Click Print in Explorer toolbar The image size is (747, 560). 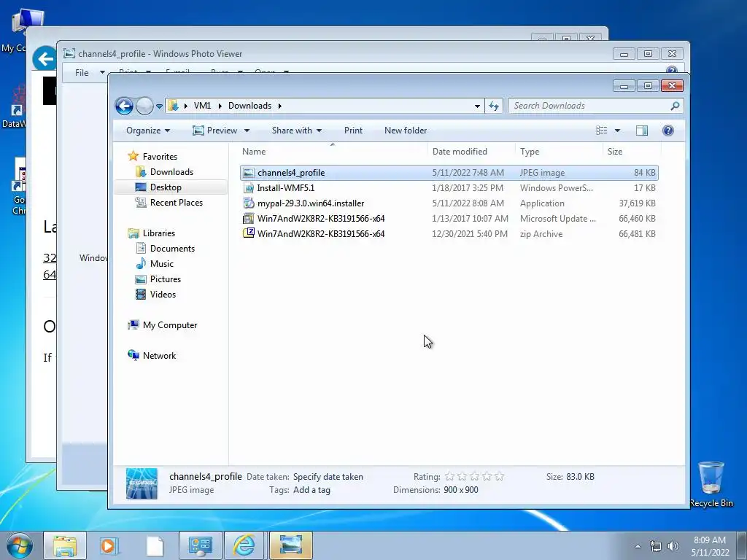(353, 131)
